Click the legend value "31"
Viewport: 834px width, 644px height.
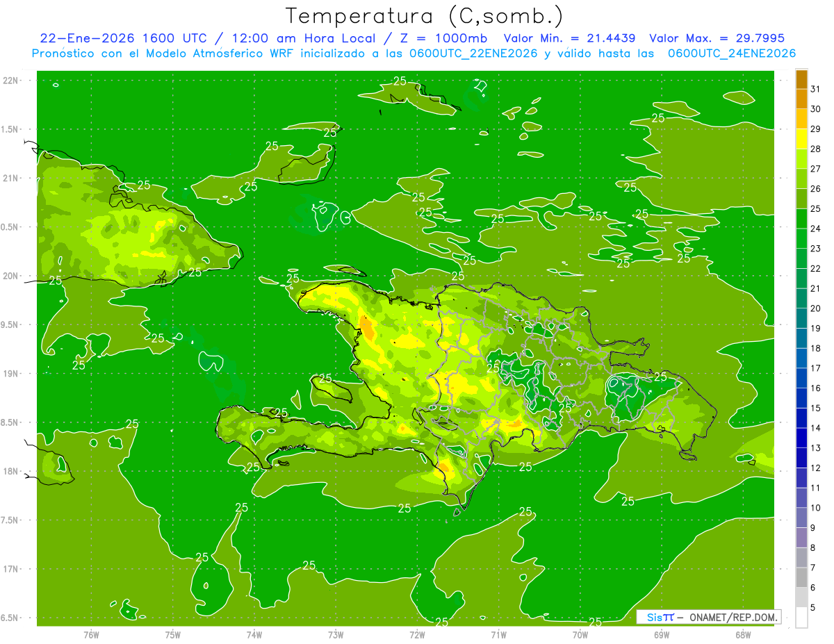(815, 88)
